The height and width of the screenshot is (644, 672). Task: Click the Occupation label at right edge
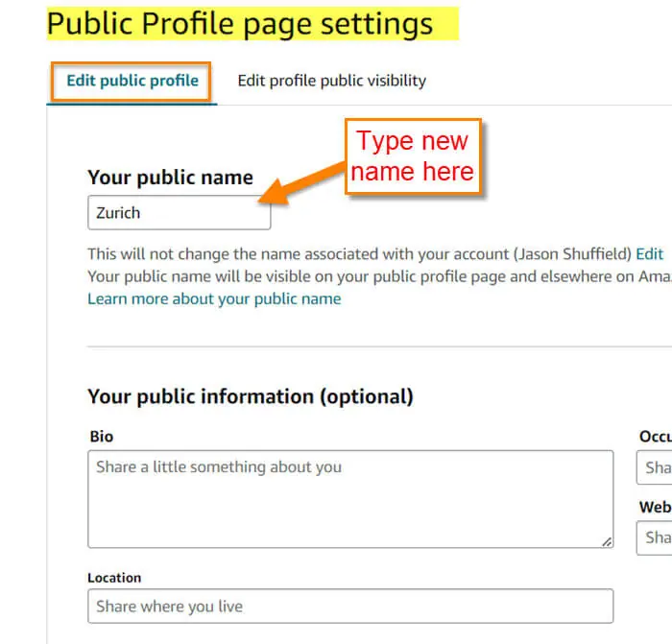(656, 436)
